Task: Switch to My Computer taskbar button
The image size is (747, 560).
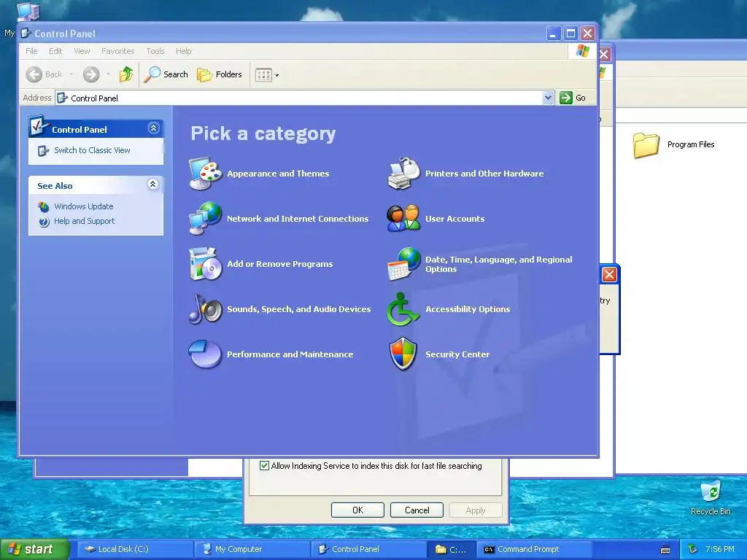Action: [x=252, y=550]
